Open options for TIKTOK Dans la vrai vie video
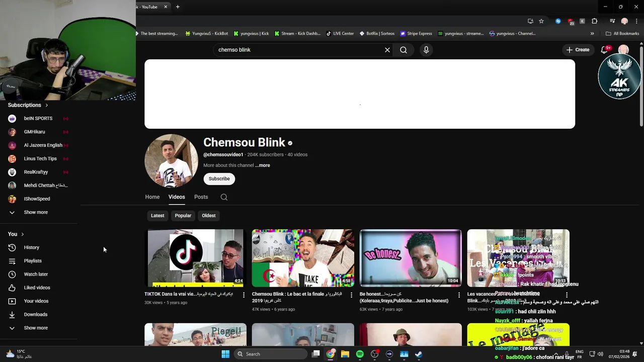The width and height of the screenshot is (644, 362). coord(244,295)
